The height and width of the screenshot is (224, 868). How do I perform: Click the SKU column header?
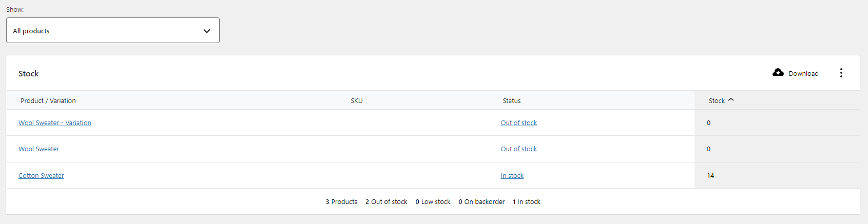click(357, 101)
